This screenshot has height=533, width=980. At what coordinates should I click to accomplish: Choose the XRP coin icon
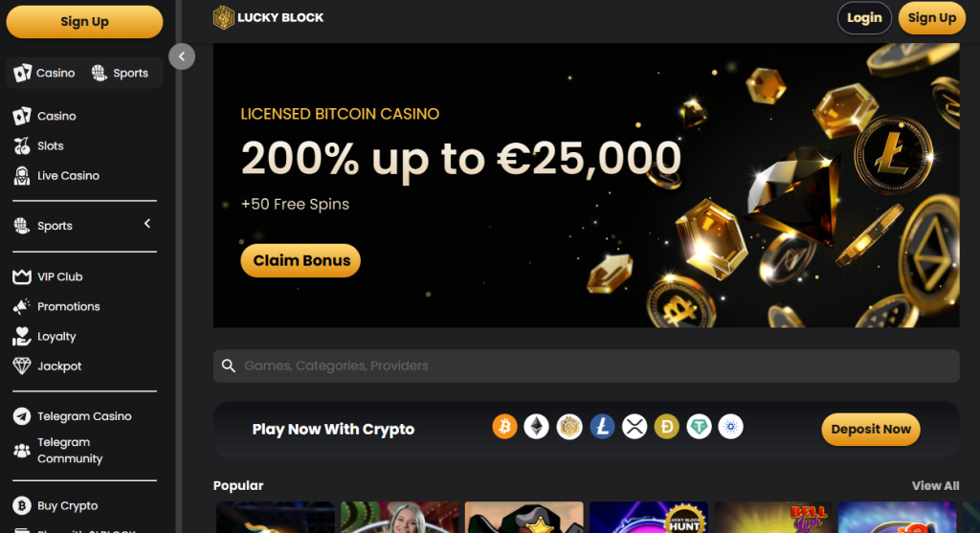pos(635,428)
